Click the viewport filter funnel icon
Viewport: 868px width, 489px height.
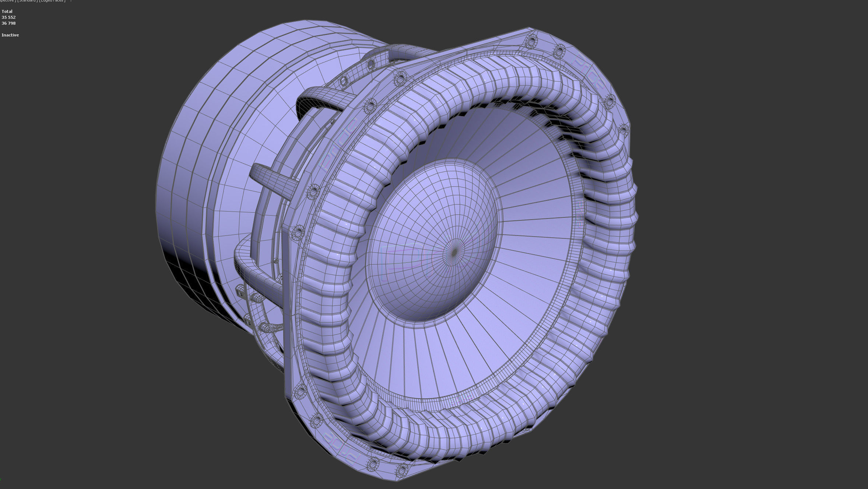71,1
